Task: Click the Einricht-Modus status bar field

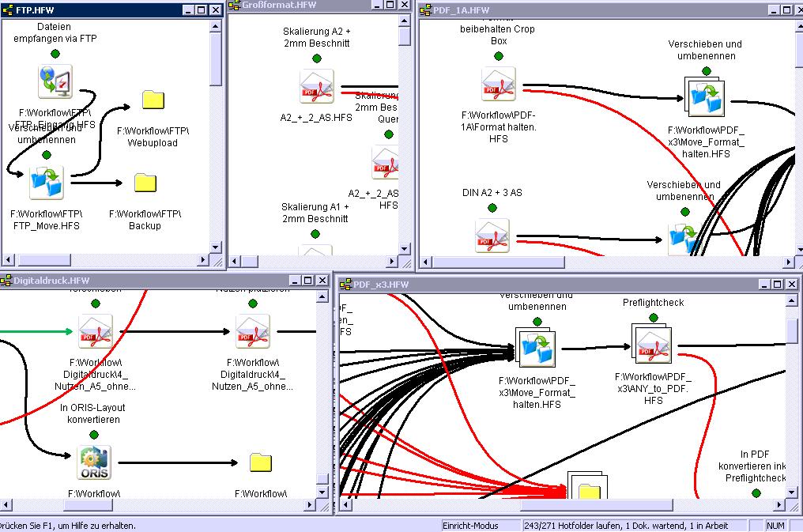Action: tap(481, 526)
